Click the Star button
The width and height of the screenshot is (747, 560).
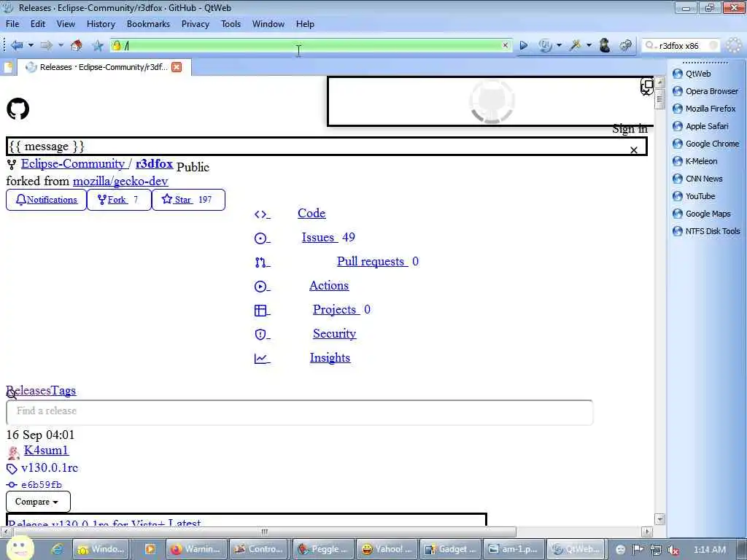click(x=188, y=200)
